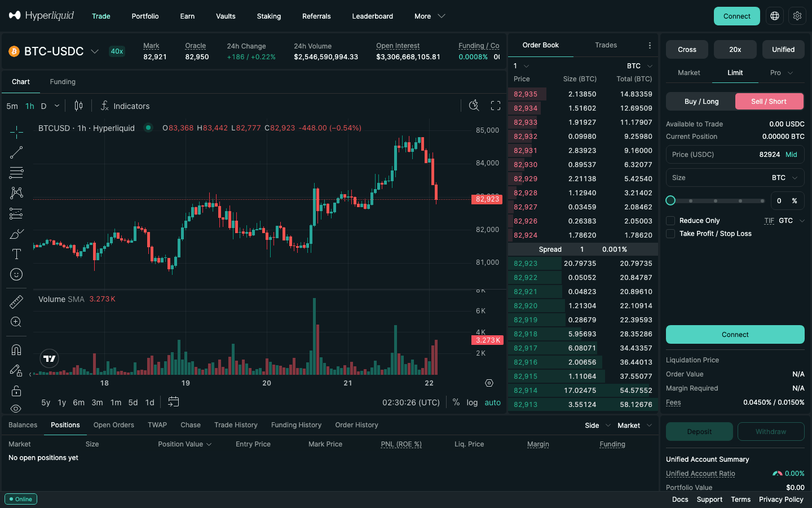
Task: Select the ruler measure tool
Action: click(x=16, y=302)
